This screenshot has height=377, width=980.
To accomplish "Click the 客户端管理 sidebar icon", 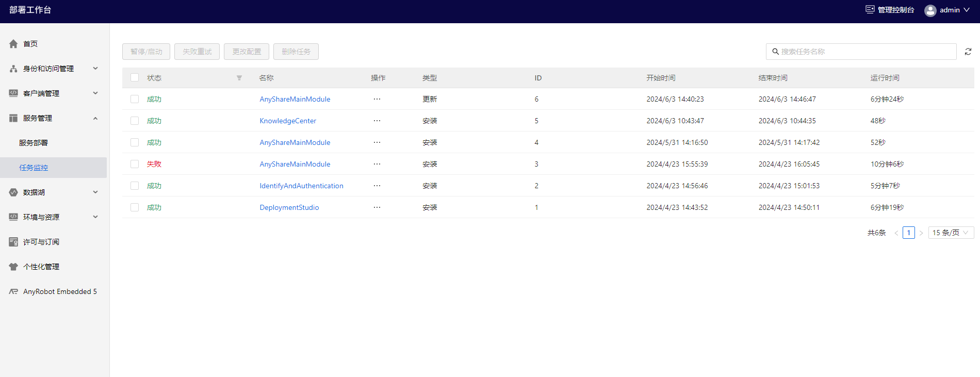I will click(13, 93).
